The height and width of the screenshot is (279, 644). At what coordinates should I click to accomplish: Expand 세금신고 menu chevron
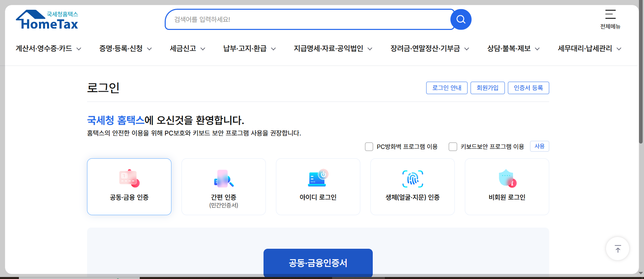[x=203, y=49]
